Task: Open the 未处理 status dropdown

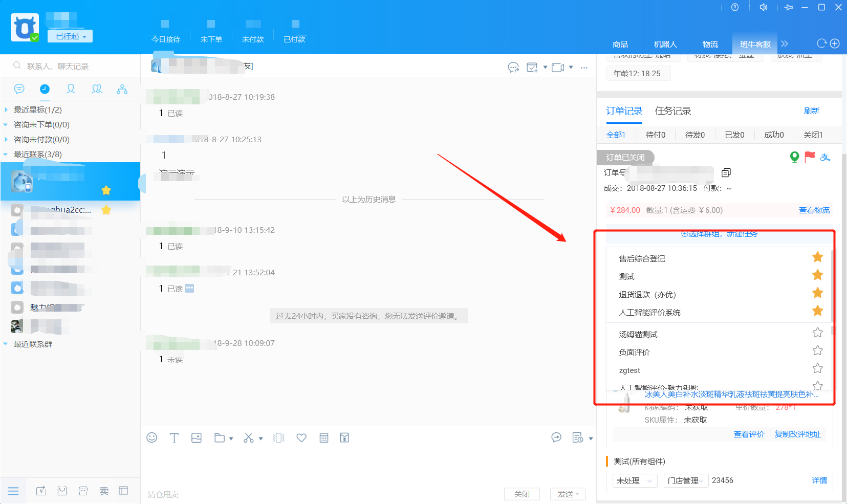Action: pos(635,480)
